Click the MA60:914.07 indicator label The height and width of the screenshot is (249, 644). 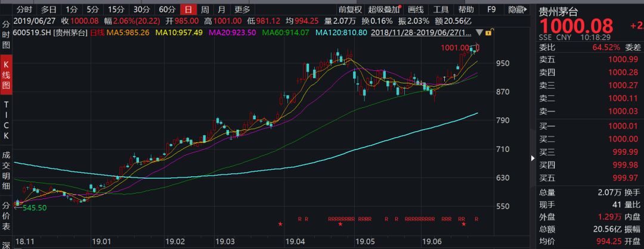point(286,32)
